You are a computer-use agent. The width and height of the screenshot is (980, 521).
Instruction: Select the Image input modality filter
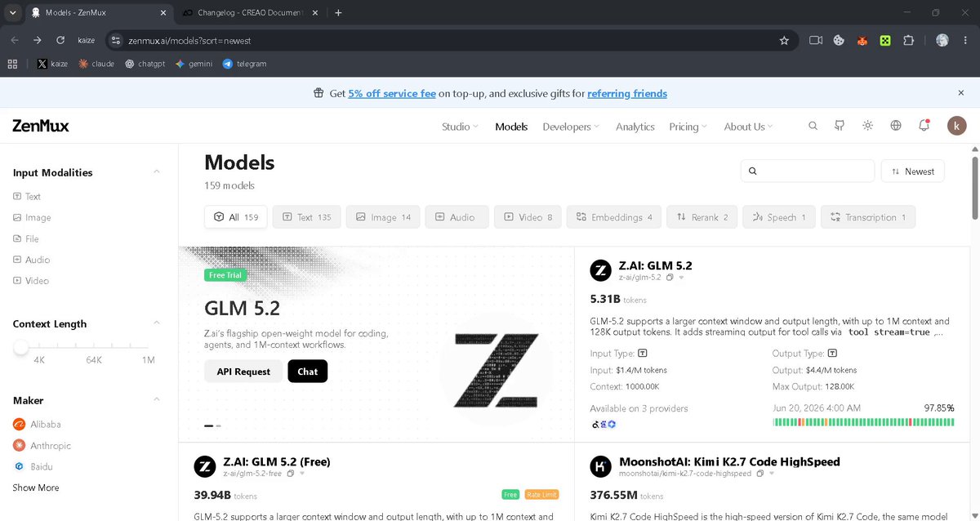(x=32, y=217)
